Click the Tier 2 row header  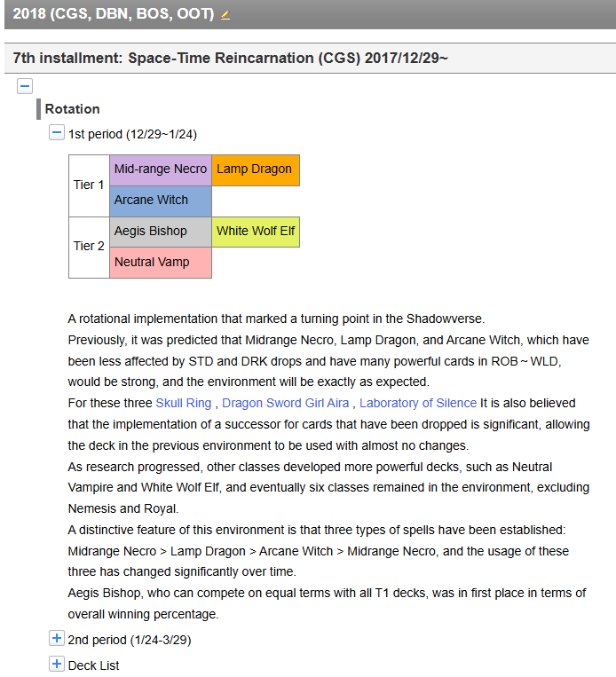[89, 248]
